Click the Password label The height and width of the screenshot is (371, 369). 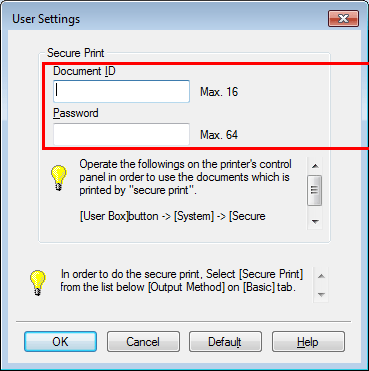click(76, 113)
